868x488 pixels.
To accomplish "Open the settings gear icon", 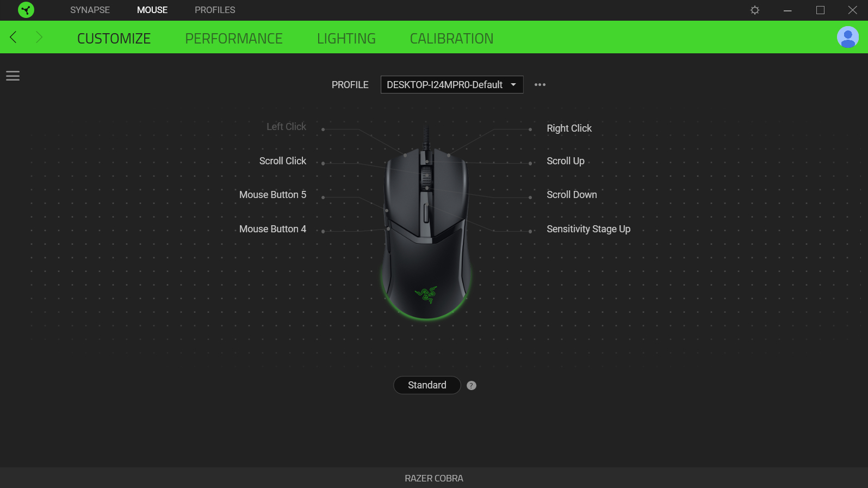I will 755,10.
